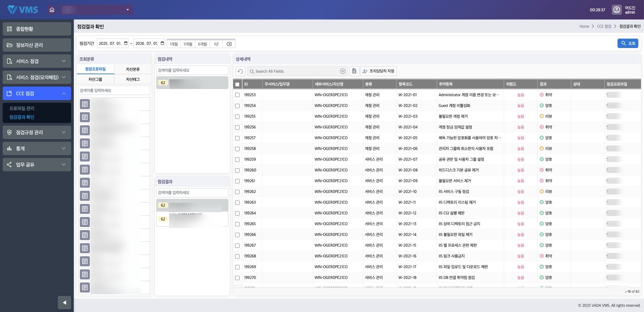Click the last profile document icon in list

(x=85, y=287)
